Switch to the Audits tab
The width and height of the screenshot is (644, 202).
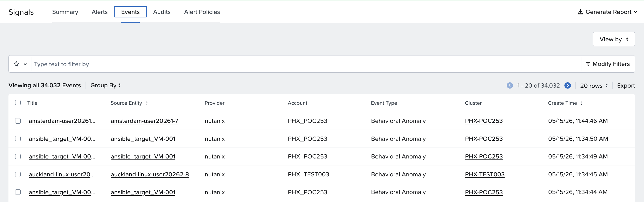[162, 12]
